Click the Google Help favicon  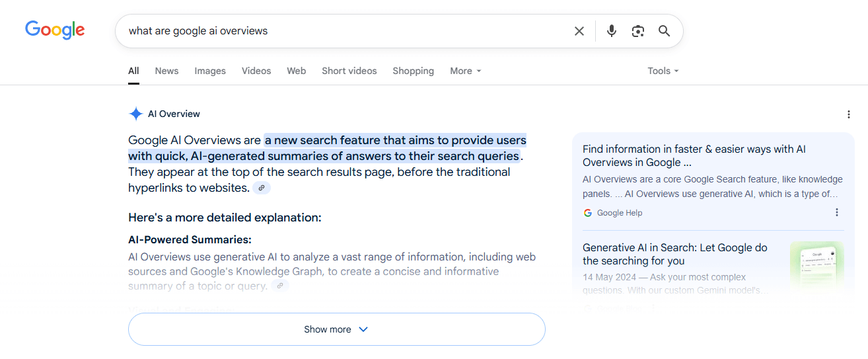587,213
